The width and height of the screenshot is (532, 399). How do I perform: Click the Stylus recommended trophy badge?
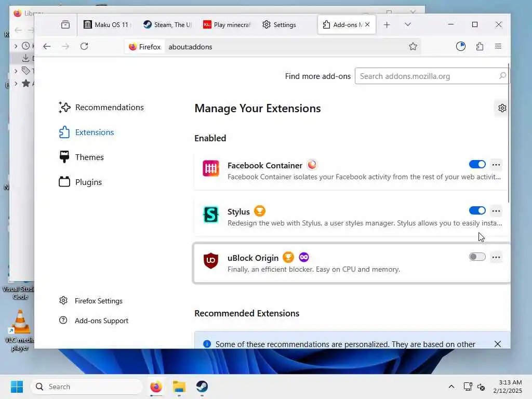[260, 211]
